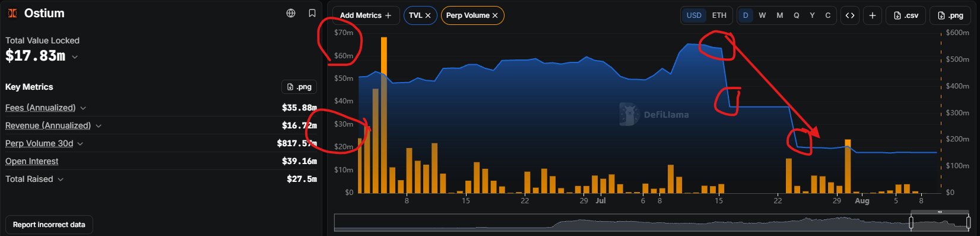Remove the Perp Volume metric chip
The width and height of the screenshot is (980, 236).
pos(495,15)
